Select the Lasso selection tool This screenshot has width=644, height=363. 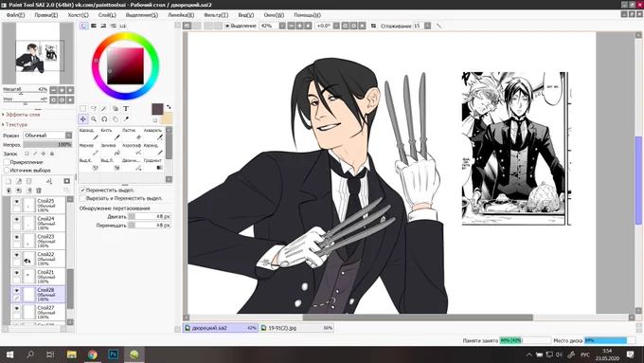click(x=94, y=108)
